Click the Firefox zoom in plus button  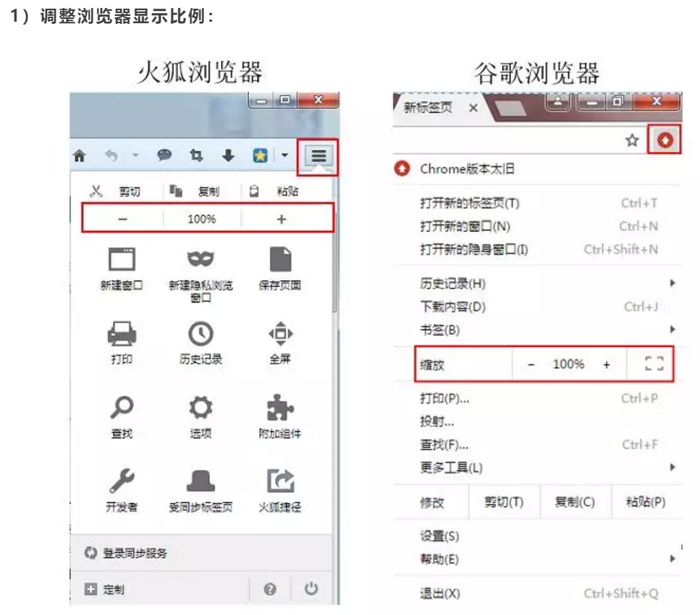282,219
